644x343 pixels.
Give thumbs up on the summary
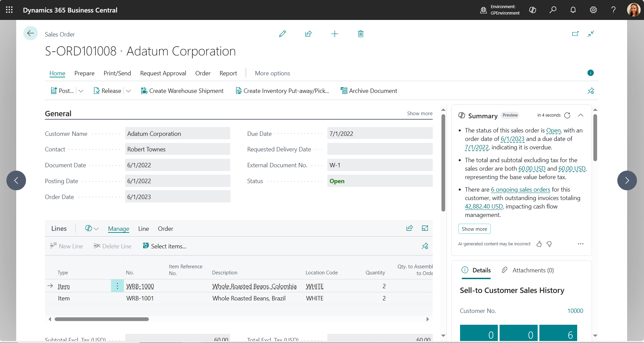tap(539, 244)
